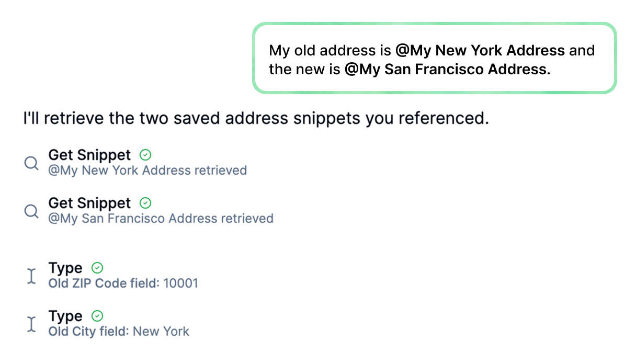Viewport: 636px width, 364px height.
Task: Select the 'Old ZIP Code field: 10001' result line
Action: point(123,283)
